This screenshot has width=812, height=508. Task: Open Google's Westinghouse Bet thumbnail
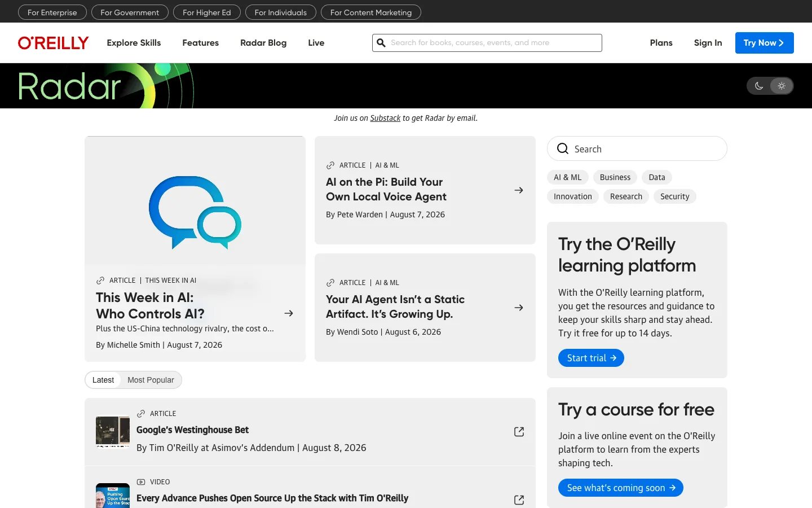point(113,432)
